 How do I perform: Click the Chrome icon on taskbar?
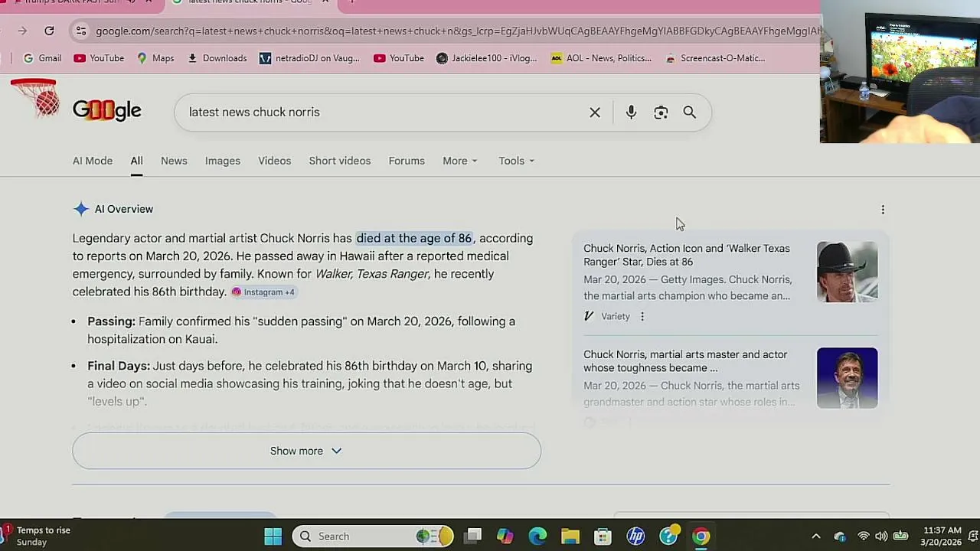701,536
